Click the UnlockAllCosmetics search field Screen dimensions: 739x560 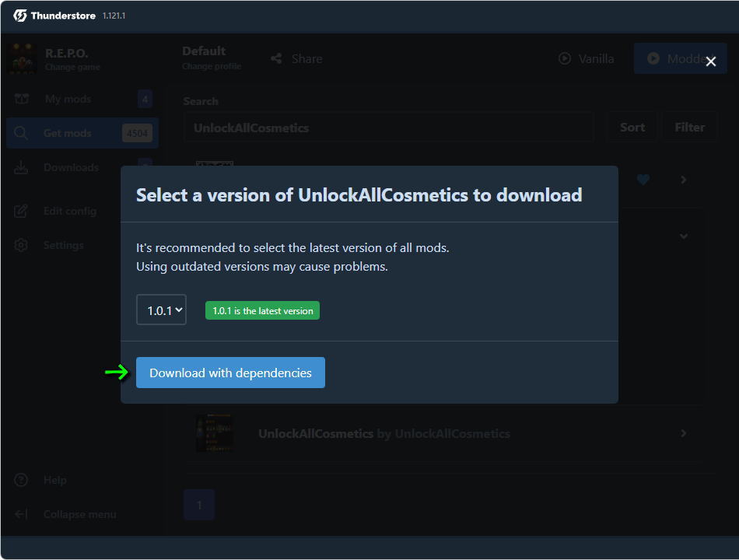(x=388, y=128)
